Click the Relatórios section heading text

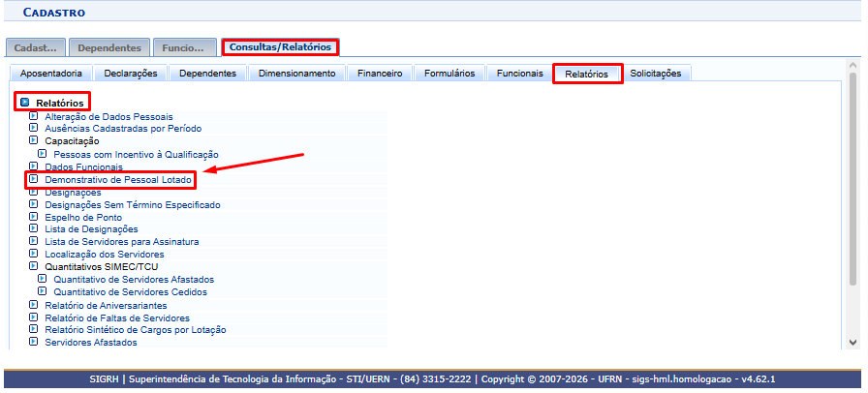click(60, 103)
